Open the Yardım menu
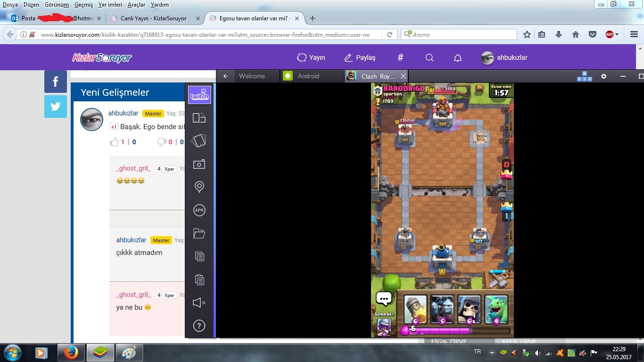644x362 pixels. tap(160, 5)
